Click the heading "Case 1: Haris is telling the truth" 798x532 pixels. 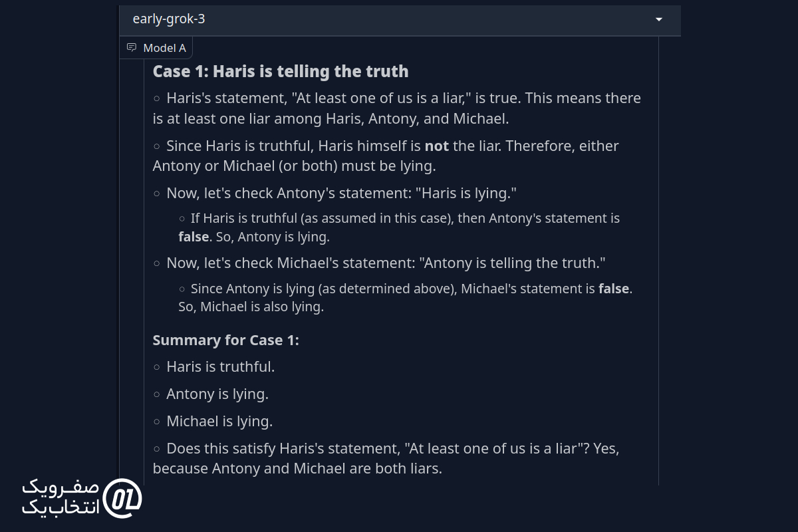(x=281, y=71)
